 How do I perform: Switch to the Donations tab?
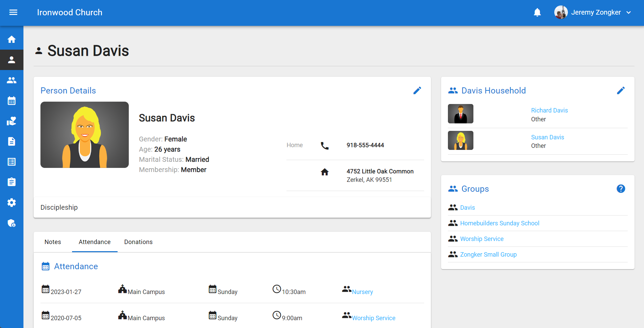tap(138, 242)
